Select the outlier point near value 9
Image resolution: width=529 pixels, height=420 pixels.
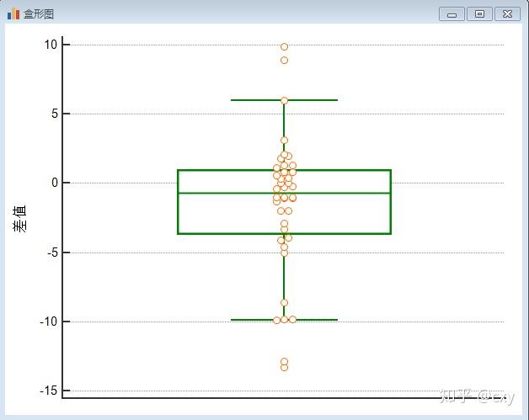coord(285,61)
